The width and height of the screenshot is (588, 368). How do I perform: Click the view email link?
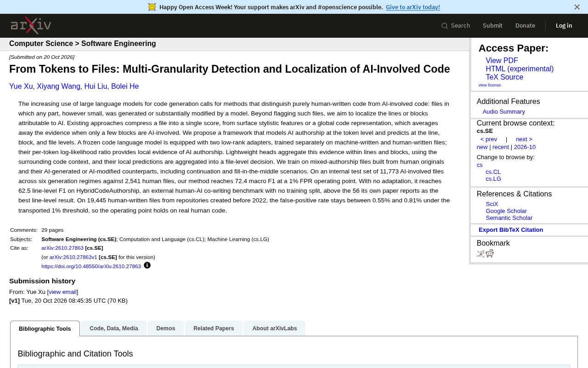point(62,292)
